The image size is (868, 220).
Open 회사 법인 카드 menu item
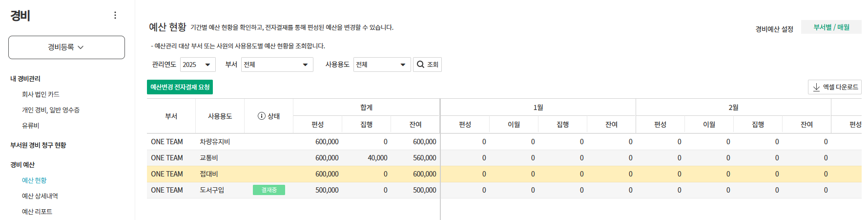pyautogui.click(x=41, y=94)
